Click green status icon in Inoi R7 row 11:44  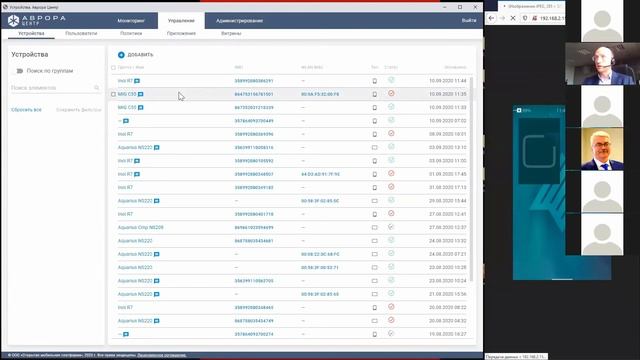pyautogui.click(x=391, y=80)
